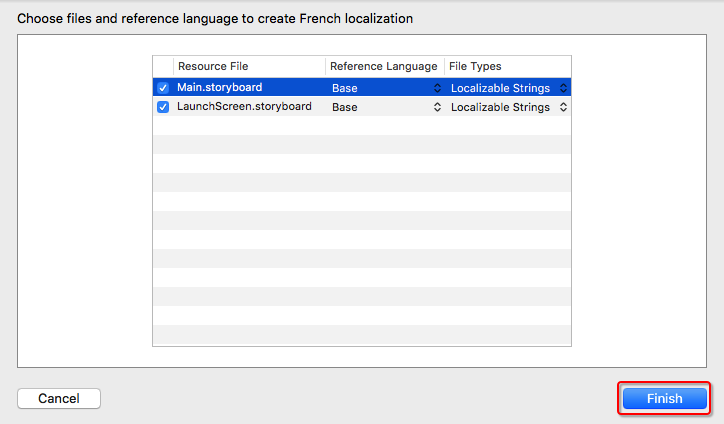Open File Types dropdown for LaunchScreen.storyboard
This screenshot has height=424, width=724.
tap(508, 107)
